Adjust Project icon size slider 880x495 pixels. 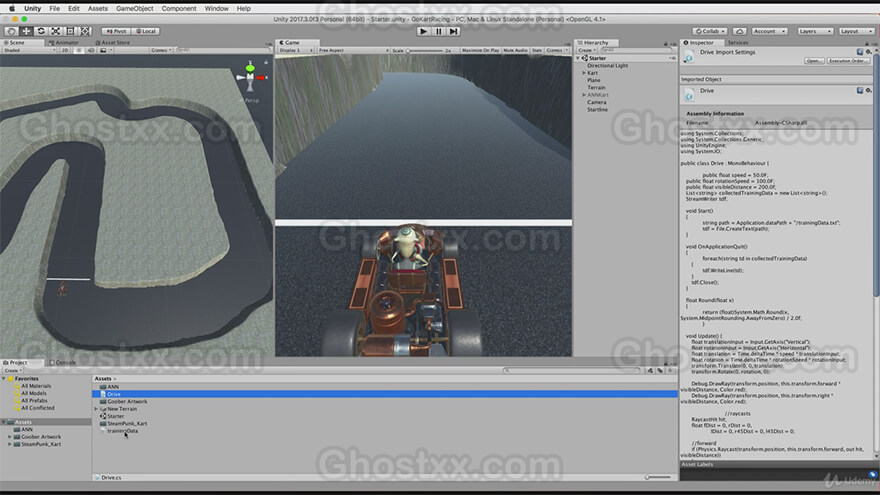point(657,478)
